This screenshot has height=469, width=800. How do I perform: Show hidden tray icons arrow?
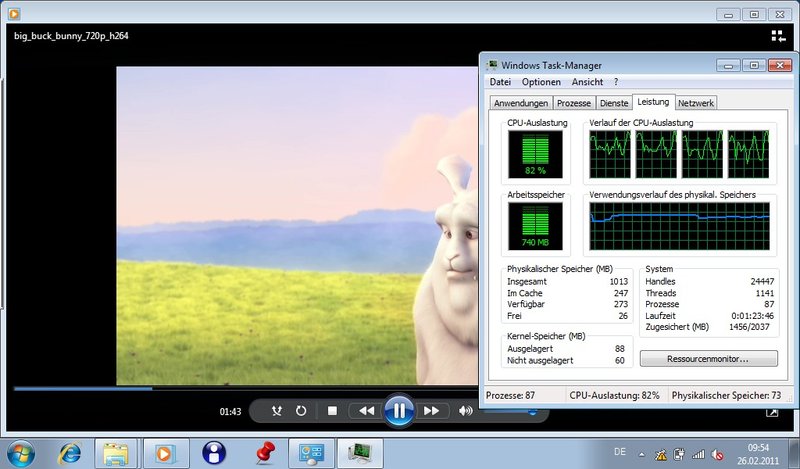coord(641,454)
